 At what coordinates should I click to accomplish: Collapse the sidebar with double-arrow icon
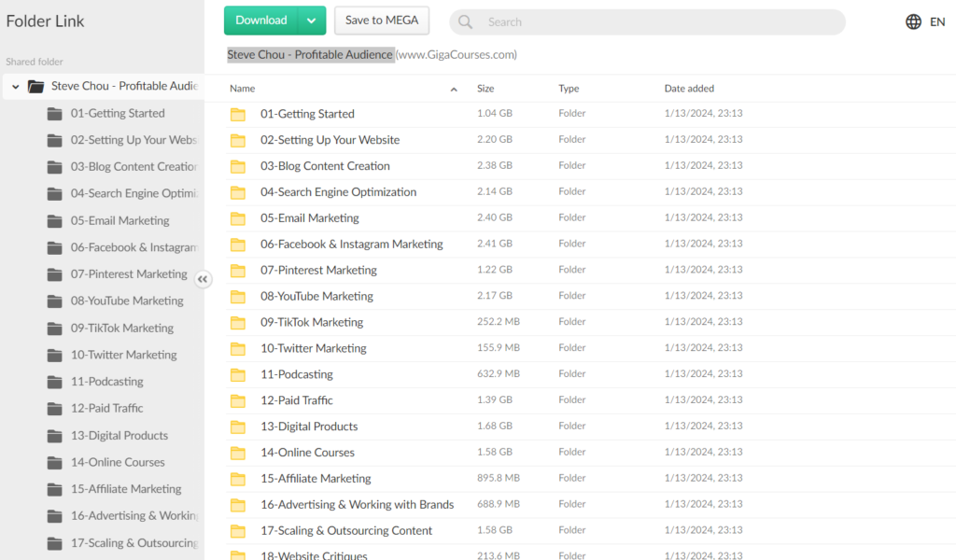203,279
